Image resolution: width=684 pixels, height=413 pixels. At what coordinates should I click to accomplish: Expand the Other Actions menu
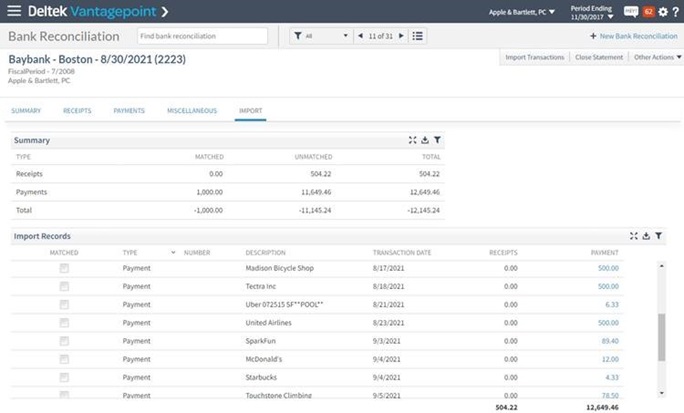click(656, 57)
